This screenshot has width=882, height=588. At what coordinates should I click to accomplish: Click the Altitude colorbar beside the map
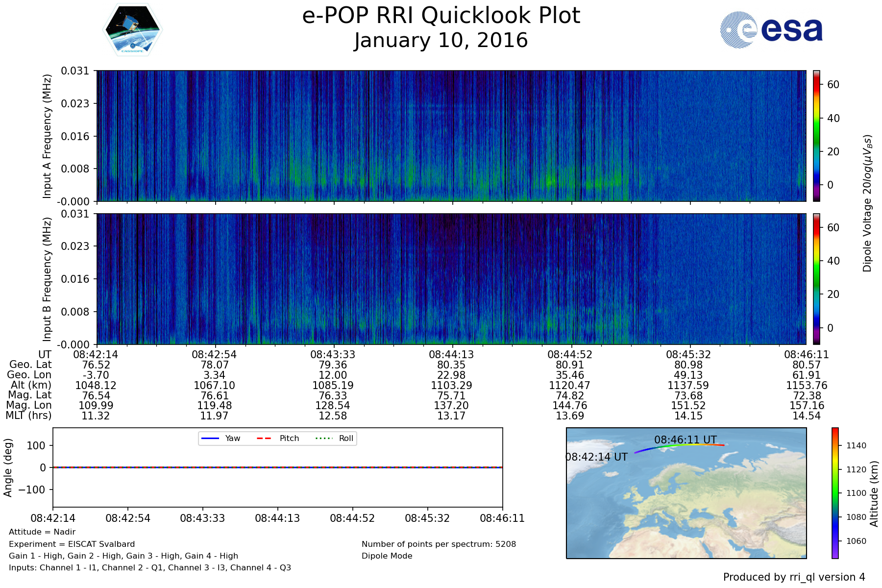835,493
